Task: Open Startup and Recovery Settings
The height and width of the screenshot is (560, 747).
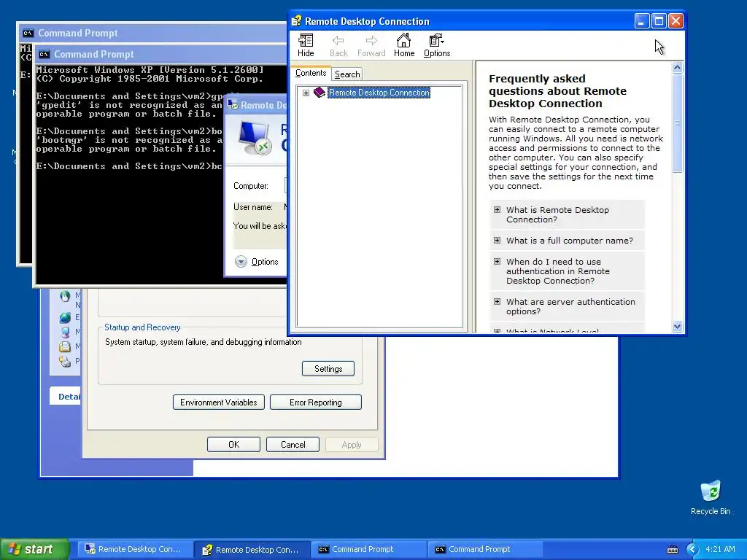Action: [x=328, y=368]
